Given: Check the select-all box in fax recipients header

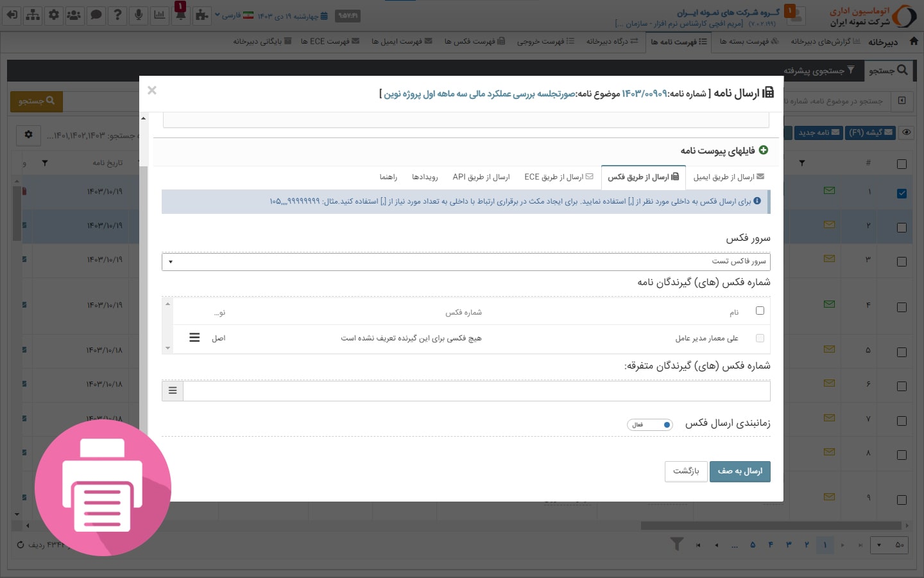Looking at the screenshot, I should coord(760,311).
